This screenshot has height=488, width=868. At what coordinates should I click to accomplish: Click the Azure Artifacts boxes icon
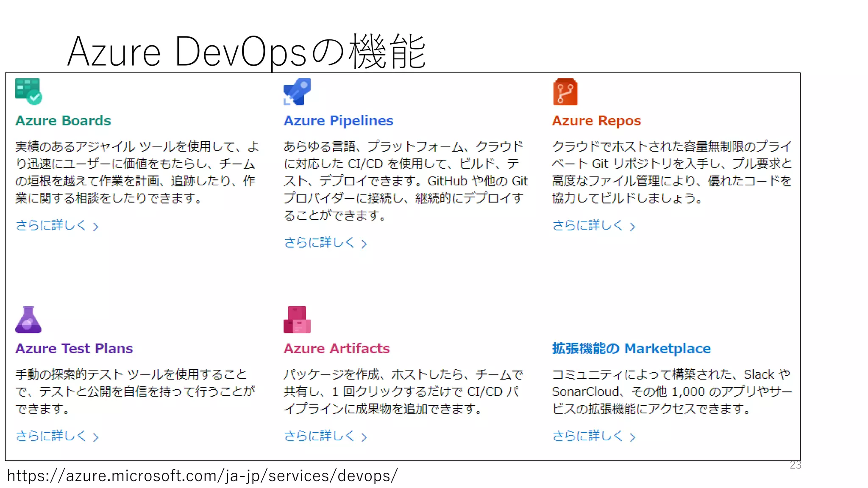coord(297,320)
